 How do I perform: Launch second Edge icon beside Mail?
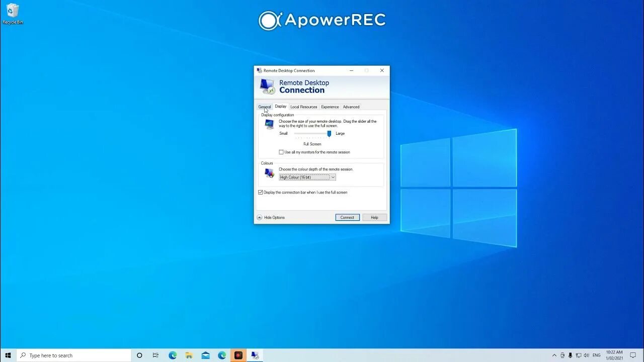point(222,355)
